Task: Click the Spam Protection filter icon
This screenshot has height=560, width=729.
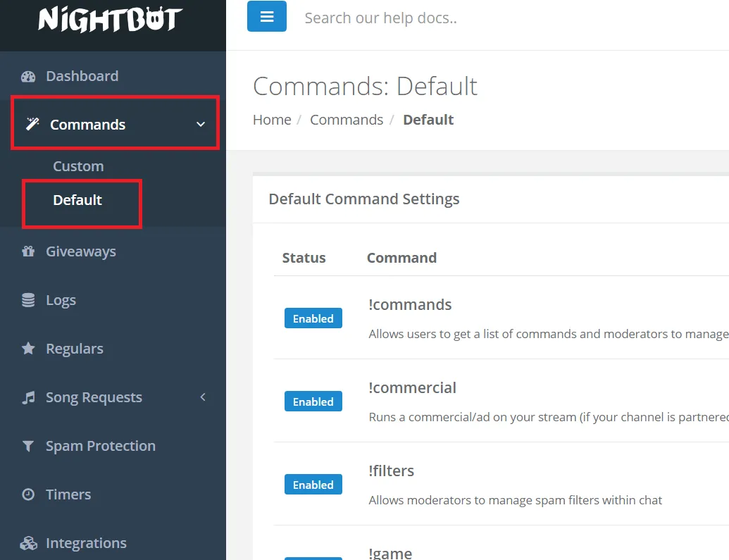Action: 28,446
